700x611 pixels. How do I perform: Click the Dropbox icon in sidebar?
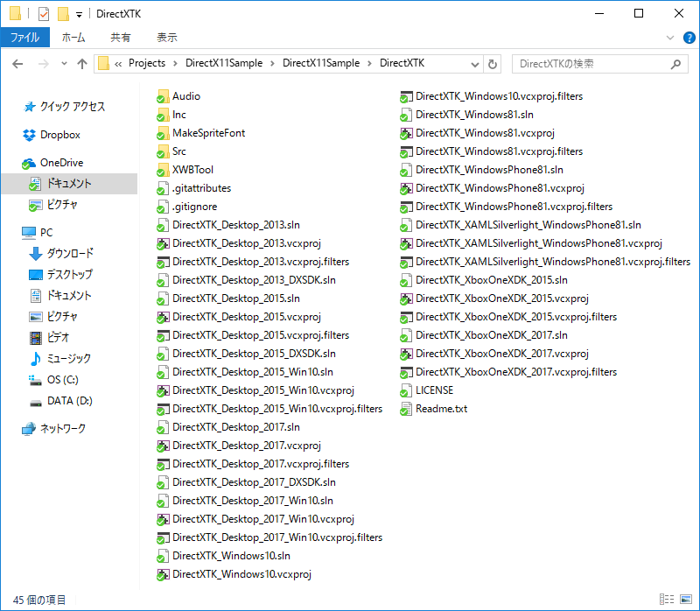[29, 135]
